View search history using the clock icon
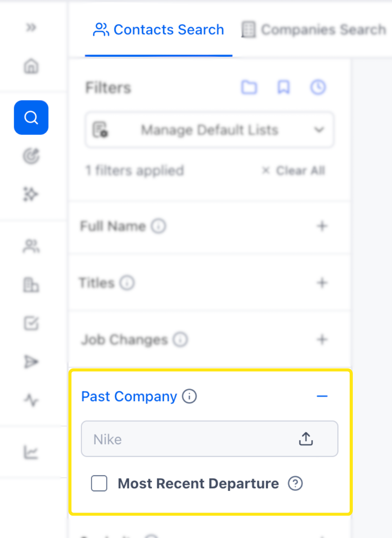 pyautogui.click(x=318, y=87)
